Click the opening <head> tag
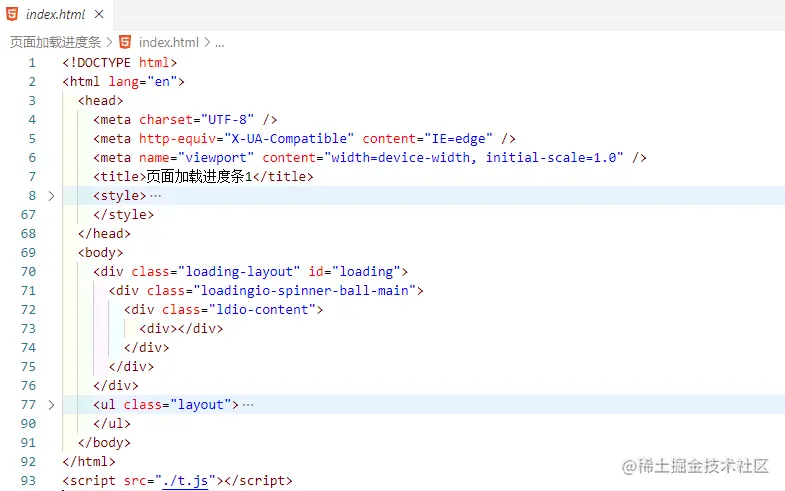 pos(101,101)
